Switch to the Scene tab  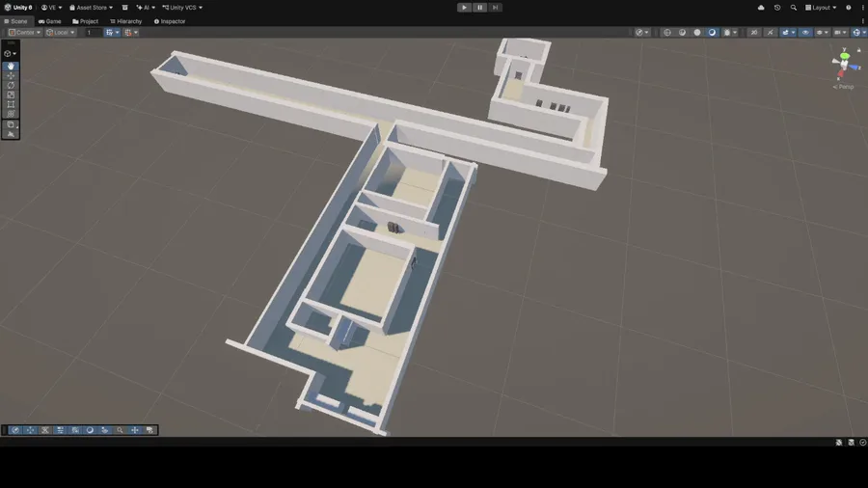click(16, 21)
